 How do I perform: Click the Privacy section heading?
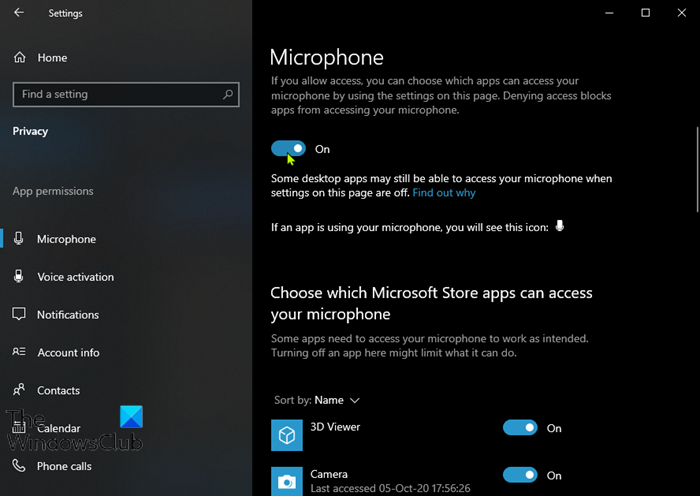[30, 131]
